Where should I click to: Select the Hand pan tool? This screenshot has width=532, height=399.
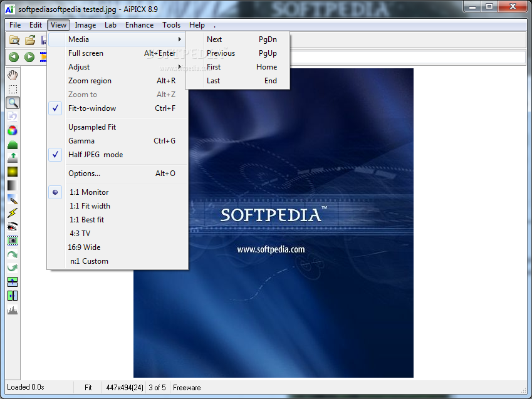click(x=13, y=75)
